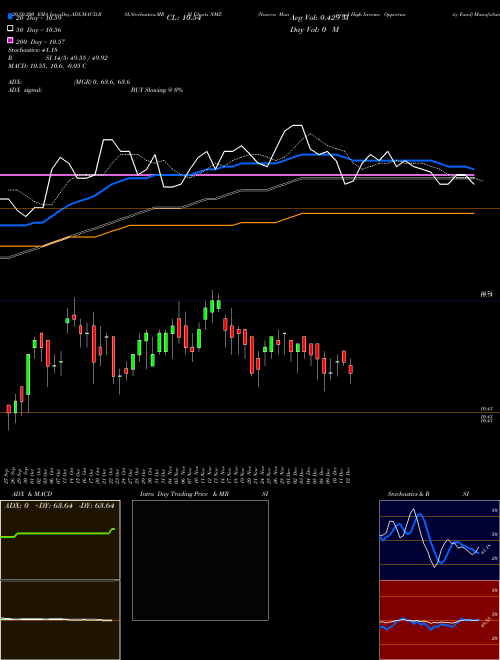Open the empty Intra Day Trading Price chart box
The width and height of the screenshot is (500, 660).
coord(200,560)
